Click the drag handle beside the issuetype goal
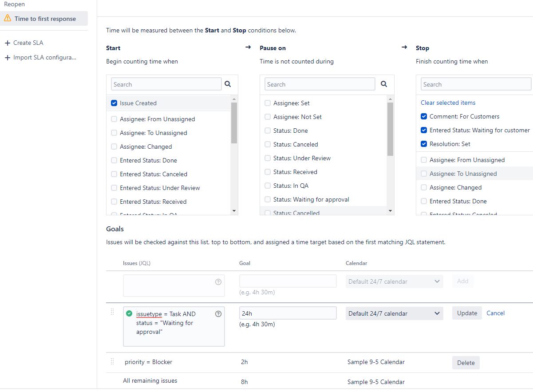The width and height of the screenshot is (533, 392). coord(112,312)
